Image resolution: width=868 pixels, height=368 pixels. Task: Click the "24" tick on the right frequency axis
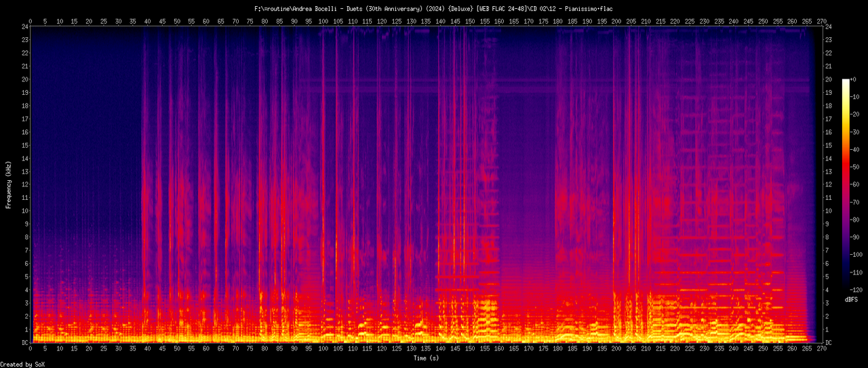point(829,26)
